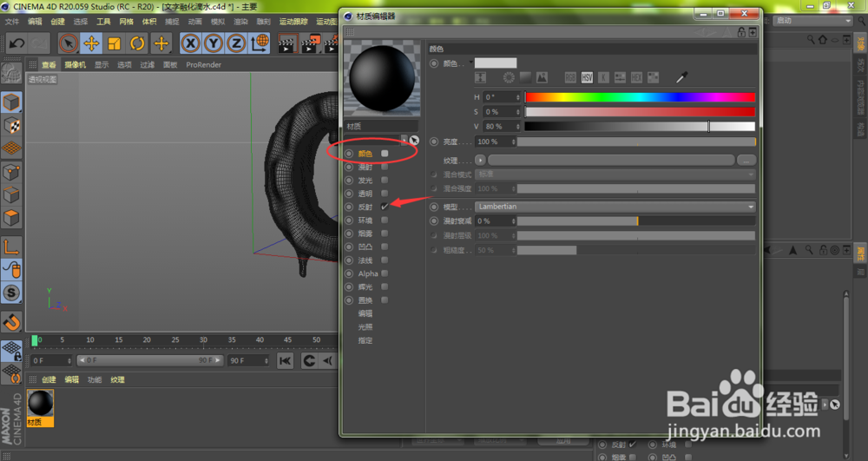868x461 pixels.
Task: Open the 启动 layout dropdown at top right
Action: point(812,21)
